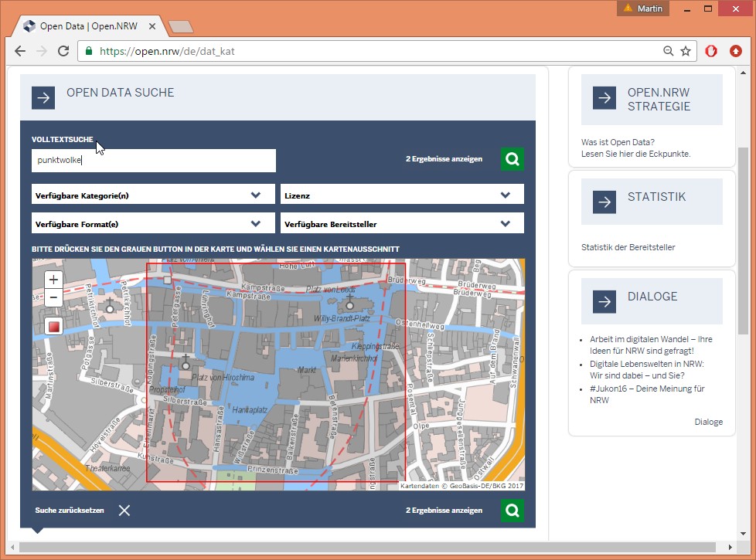Click the Open Data Suche arrow icon
Viewport: 756px width, 560px height.
point(43,98)
